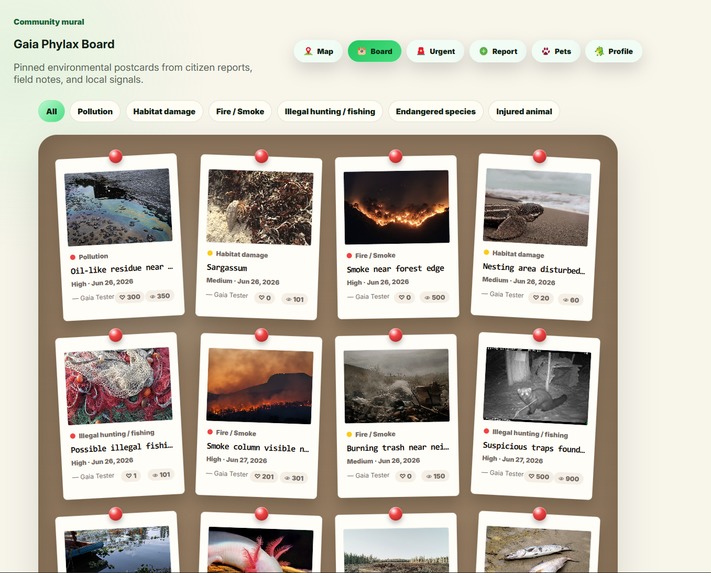Select the All filter chip
711x573 pixels.
pos(52,112)
